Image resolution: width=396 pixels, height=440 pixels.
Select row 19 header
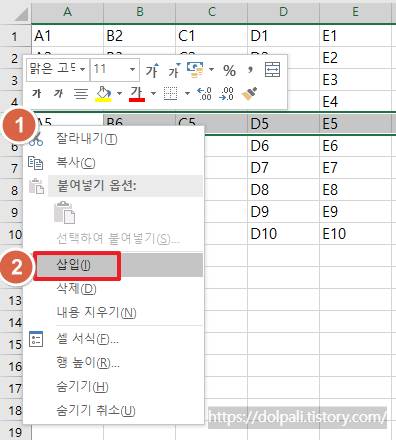coord(15,432)
